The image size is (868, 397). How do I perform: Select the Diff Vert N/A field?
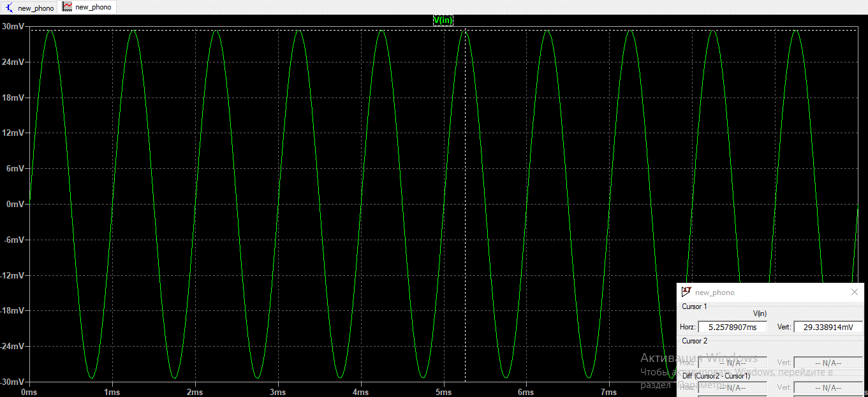(828, 387)
